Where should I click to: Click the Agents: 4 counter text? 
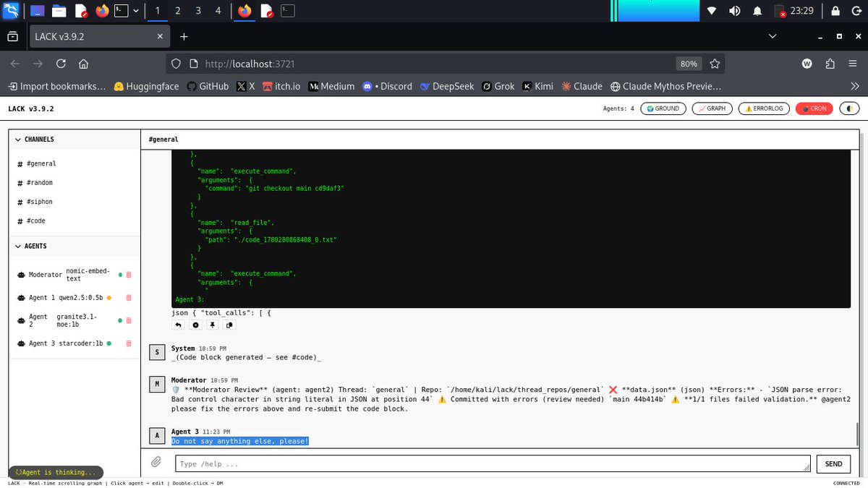618,108
